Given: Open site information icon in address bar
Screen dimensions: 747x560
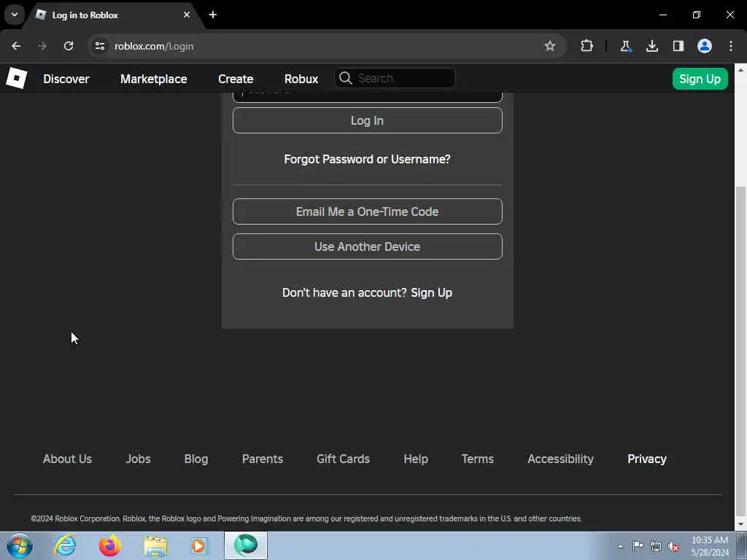Looking at the screenshot, I should pyautogui.click(x=99, y=46).
